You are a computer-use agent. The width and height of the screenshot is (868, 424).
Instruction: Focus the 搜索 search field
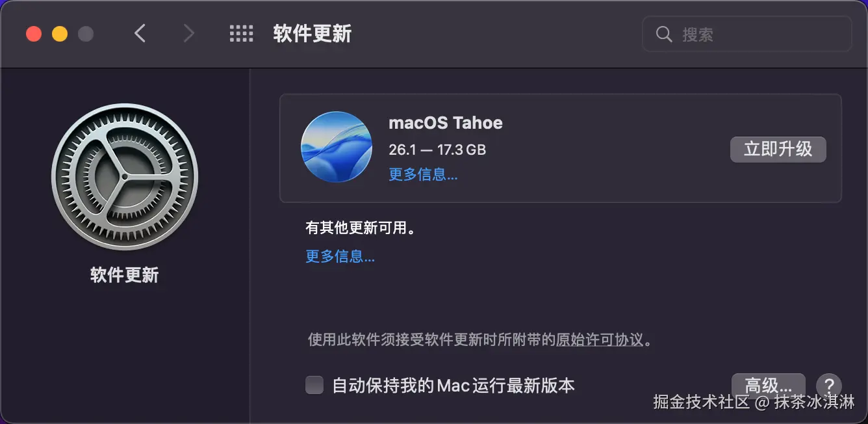[747, 34]
